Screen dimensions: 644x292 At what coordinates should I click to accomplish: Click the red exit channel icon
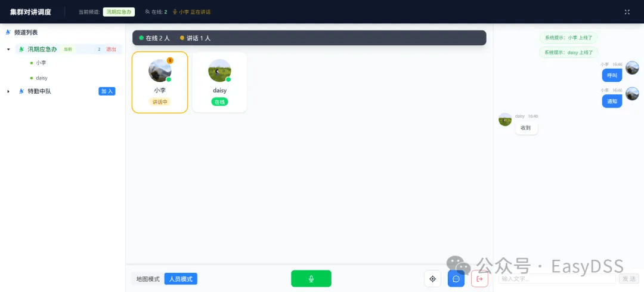[x=479, y=279]
